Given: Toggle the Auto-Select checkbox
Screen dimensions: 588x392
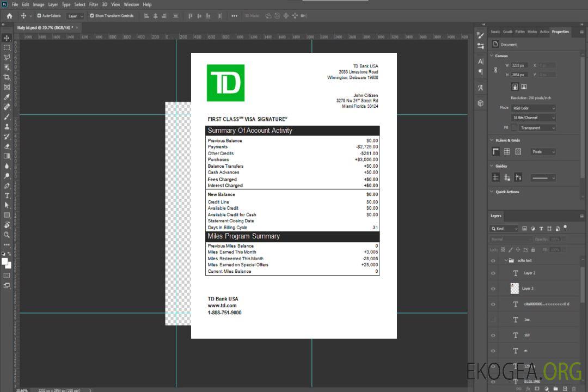Looking at the screenshot, I should (39, 16).
